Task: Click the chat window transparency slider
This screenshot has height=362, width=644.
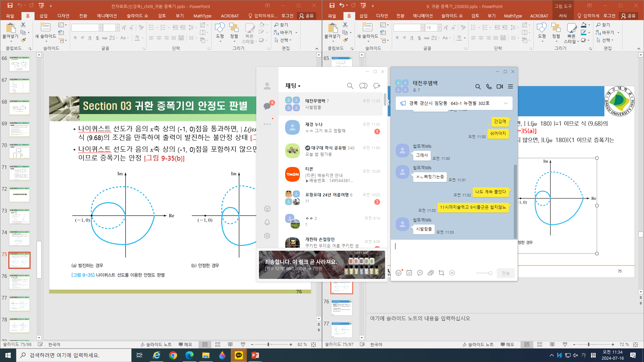Action: (484, 273)
